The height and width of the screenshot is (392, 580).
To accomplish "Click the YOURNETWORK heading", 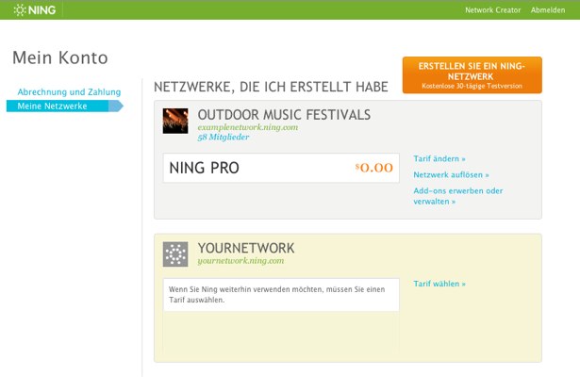I will coord(246,248).
